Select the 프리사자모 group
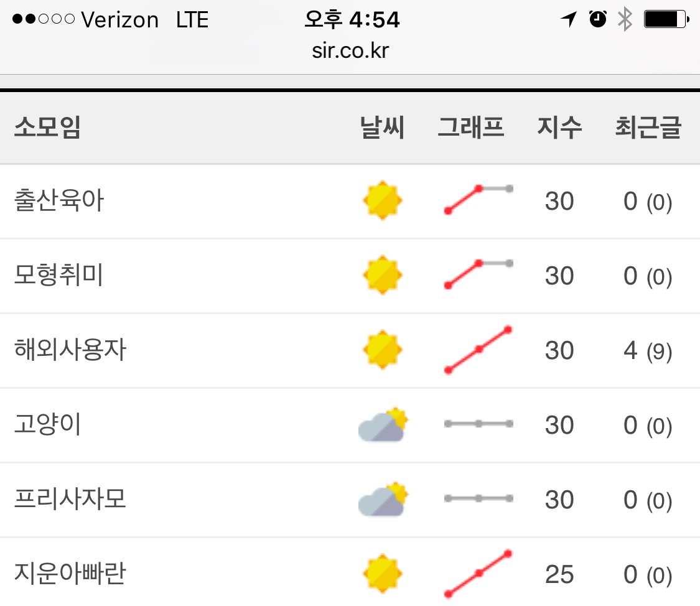 (70, 500)
